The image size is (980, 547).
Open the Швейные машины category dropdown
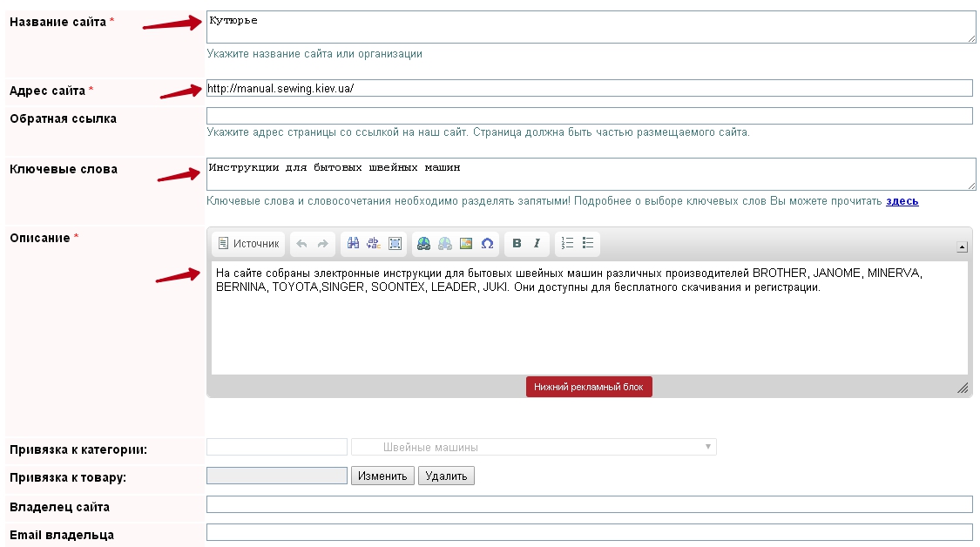(534, 448)
